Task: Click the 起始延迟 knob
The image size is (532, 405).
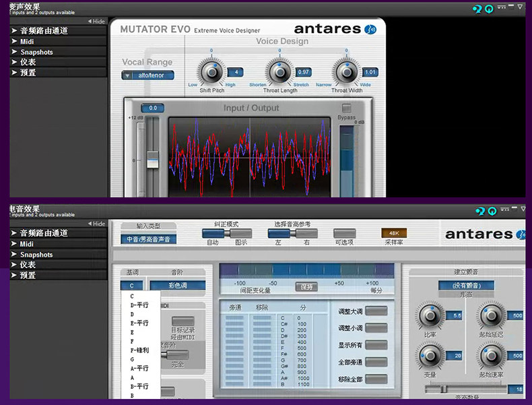Action: tap(492, 315)
